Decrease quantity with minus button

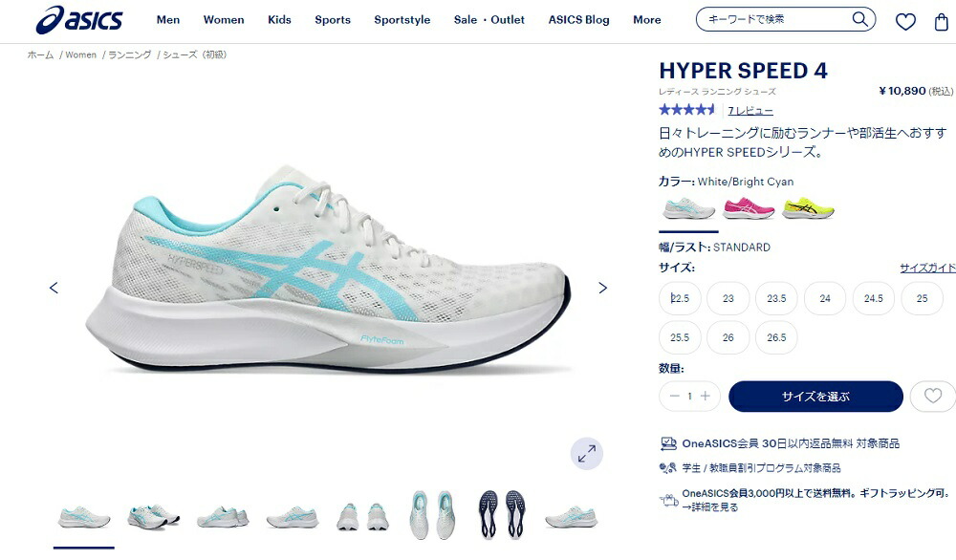pyautogui.click(x=674, y=396)
